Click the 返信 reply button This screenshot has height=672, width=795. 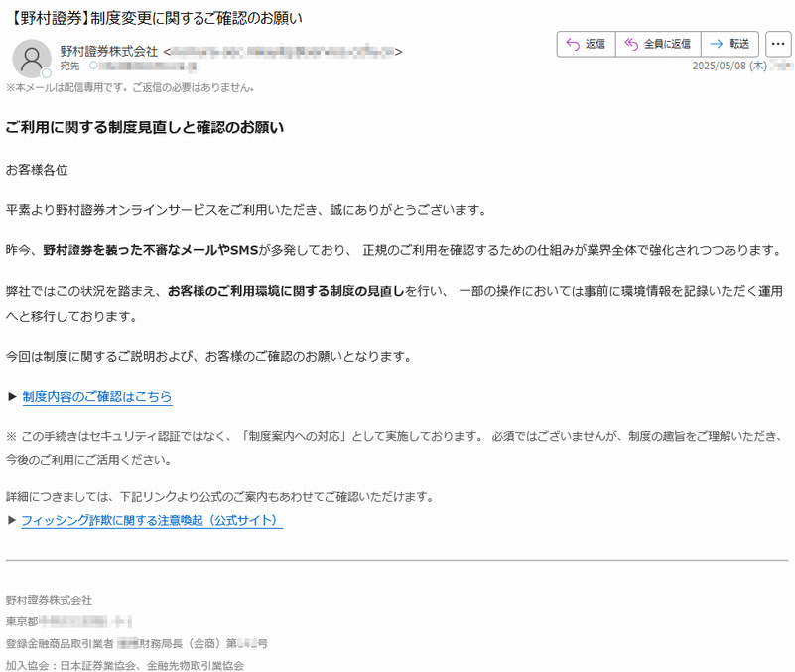click(587, 44)
